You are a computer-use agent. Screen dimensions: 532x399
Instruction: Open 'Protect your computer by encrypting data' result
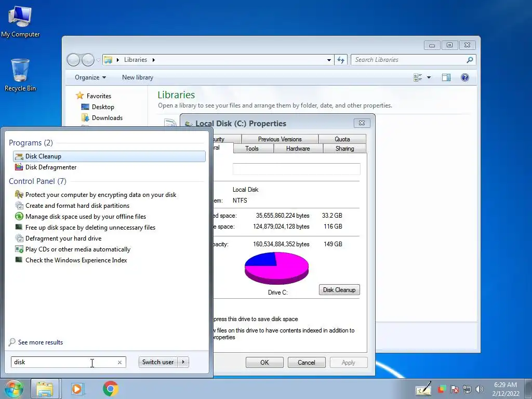[101, 195]
